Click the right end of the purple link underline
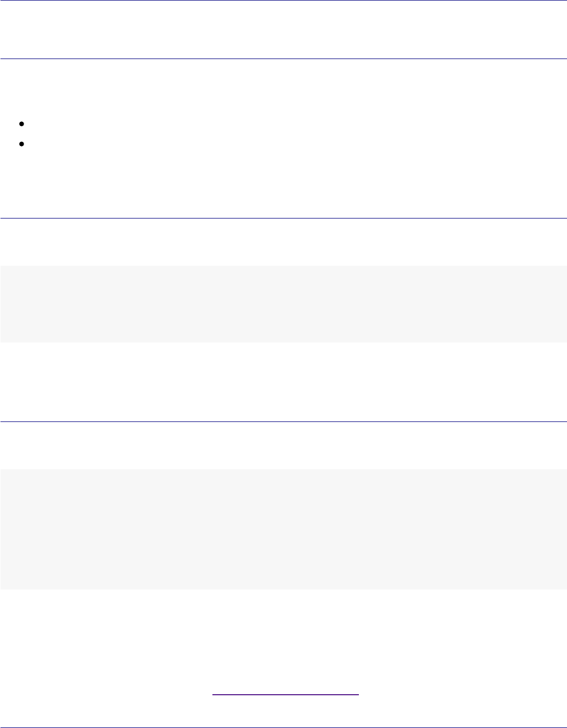The width and height of the screenshot is (567, 728). [357, 695]
